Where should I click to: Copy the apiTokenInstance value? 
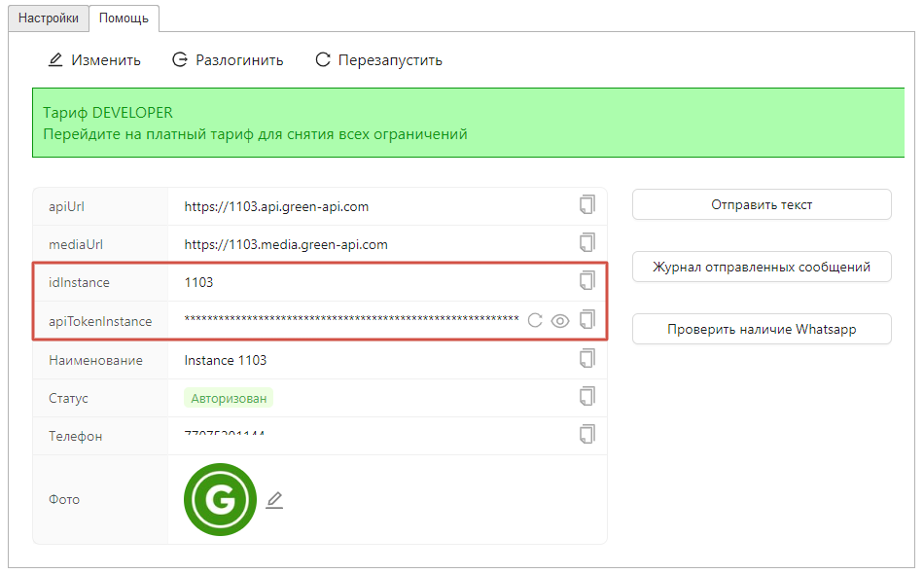(586, 319)
